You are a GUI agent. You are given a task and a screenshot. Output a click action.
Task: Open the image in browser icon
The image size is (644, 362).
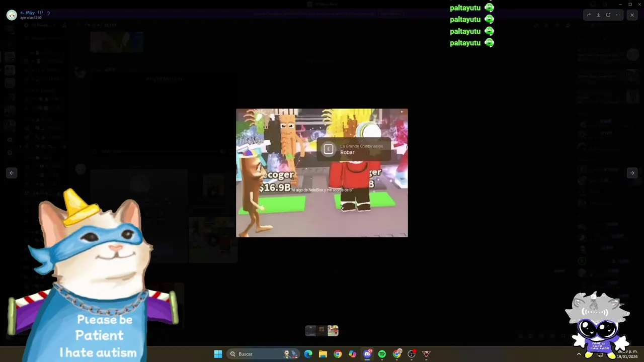pyautogui.click(x=608, y=15)
